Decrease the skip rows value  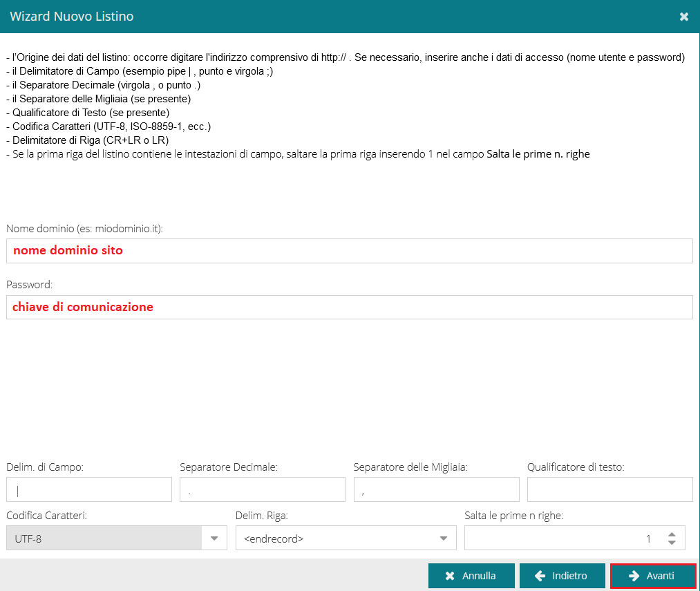pos(672,543)
